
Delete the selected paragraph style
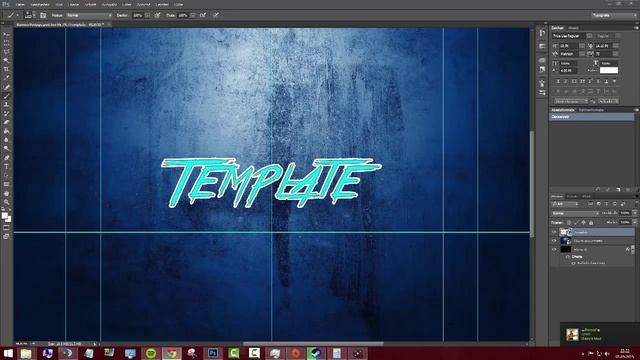628,190
